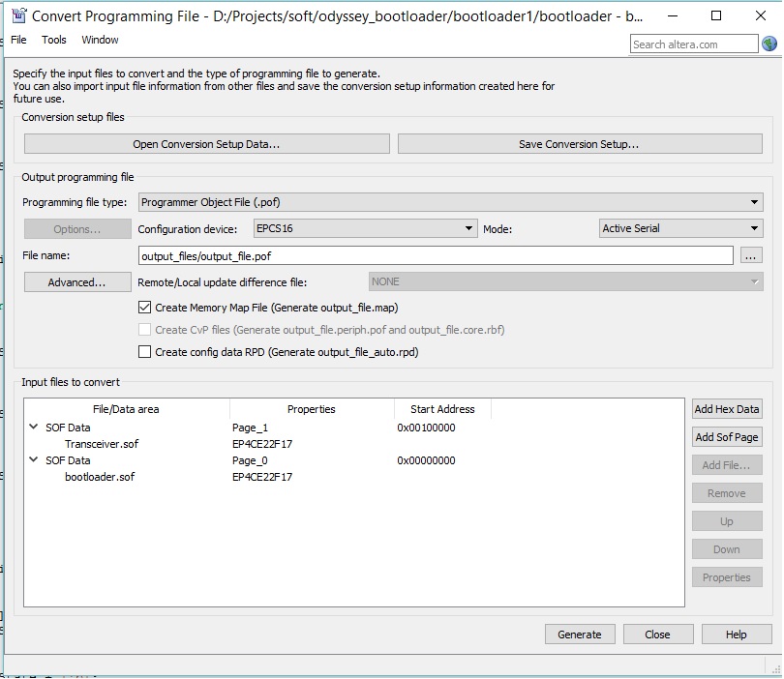Screen dimensions: 784x679
Task: Click EP4CE22F17 in the bootloader.sof row
Action: tap(262, 477)
